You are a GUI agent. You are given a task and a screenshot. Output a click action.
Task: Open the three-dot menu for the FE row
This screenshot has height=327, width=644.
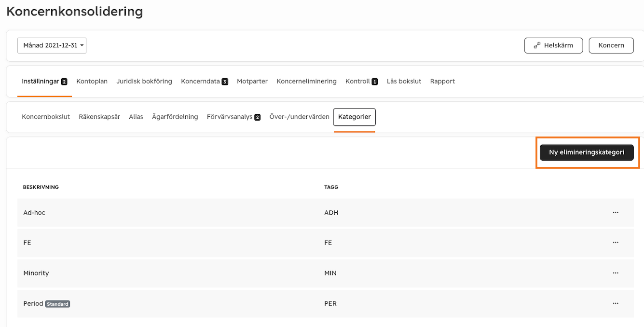[616, 243]
